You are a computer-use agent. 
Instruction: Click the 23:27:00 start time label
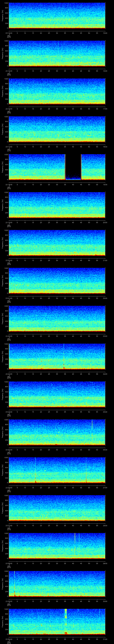click(x=9, y=525)
